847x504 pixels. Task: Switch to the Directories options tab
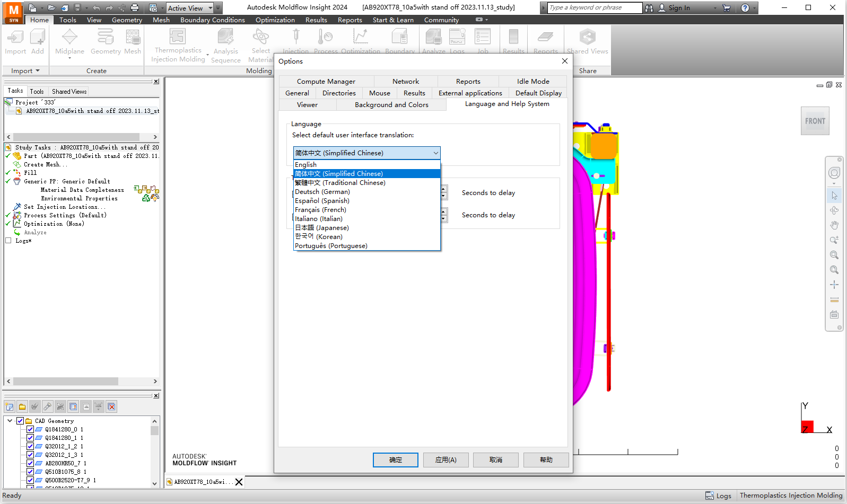coord(339,93)
